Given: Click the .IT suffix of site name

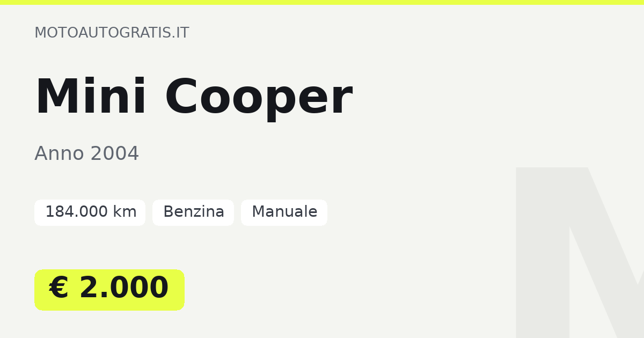Looking at the screenshot, I should tap(179, 33).
